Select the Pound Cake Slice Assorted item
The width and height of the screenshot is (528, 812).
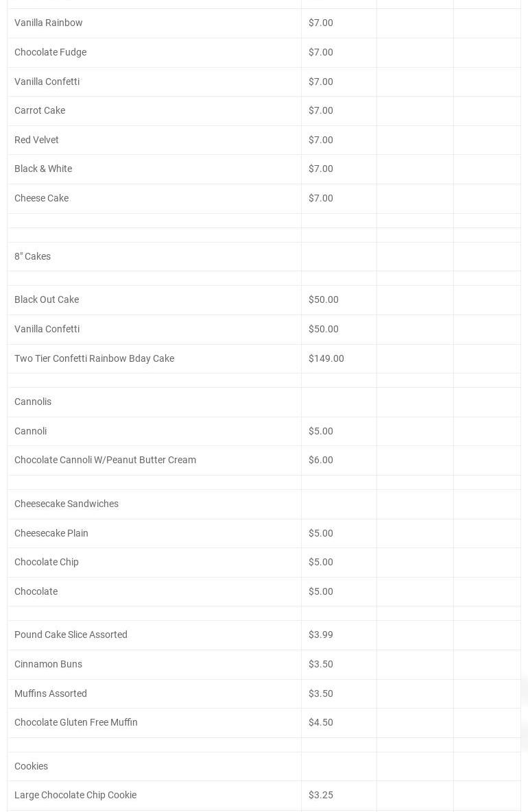click(x=71, y=635)
